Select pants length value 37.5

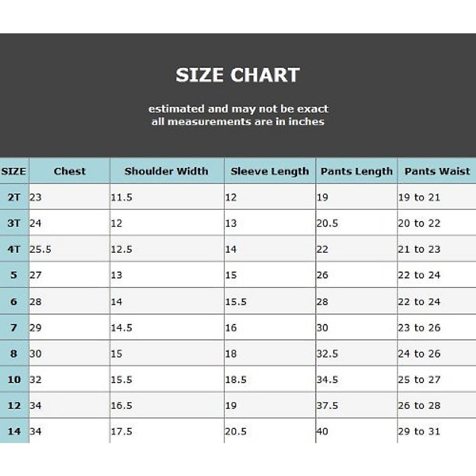click(327, 405)
